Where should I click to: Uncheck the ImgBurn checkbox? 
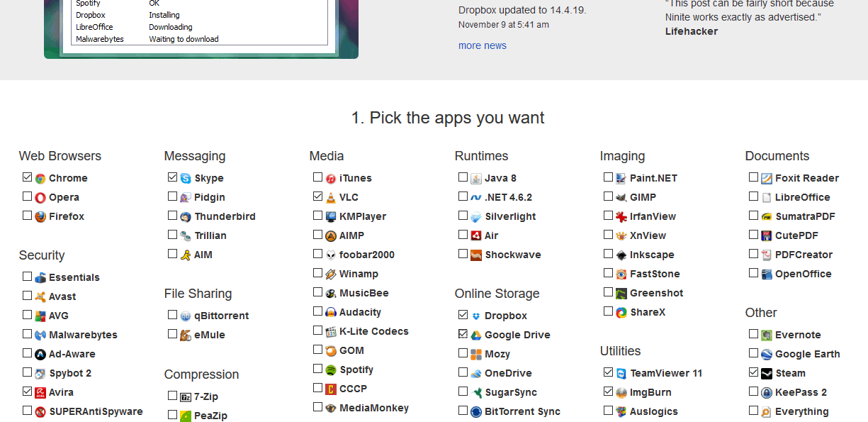pyautogui.click(x=608, y=392)
